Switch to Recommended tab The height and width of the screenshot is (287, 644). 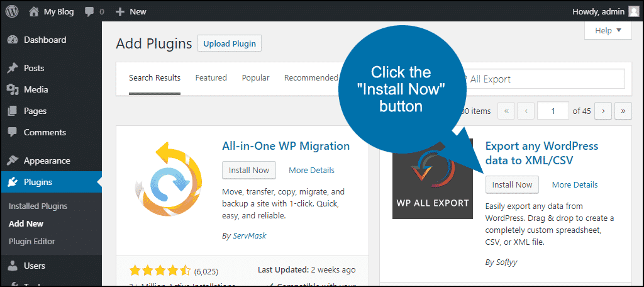311,77
